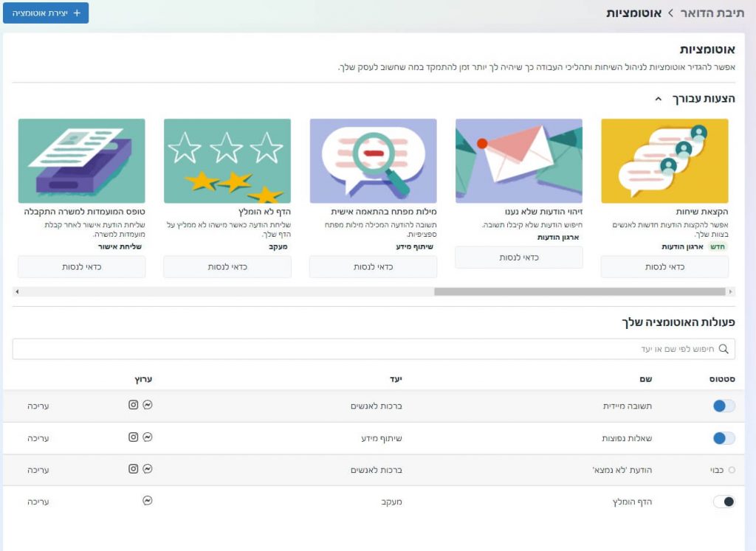Click Messenger icon in הודעת 'לא נמצא' row

148,468
